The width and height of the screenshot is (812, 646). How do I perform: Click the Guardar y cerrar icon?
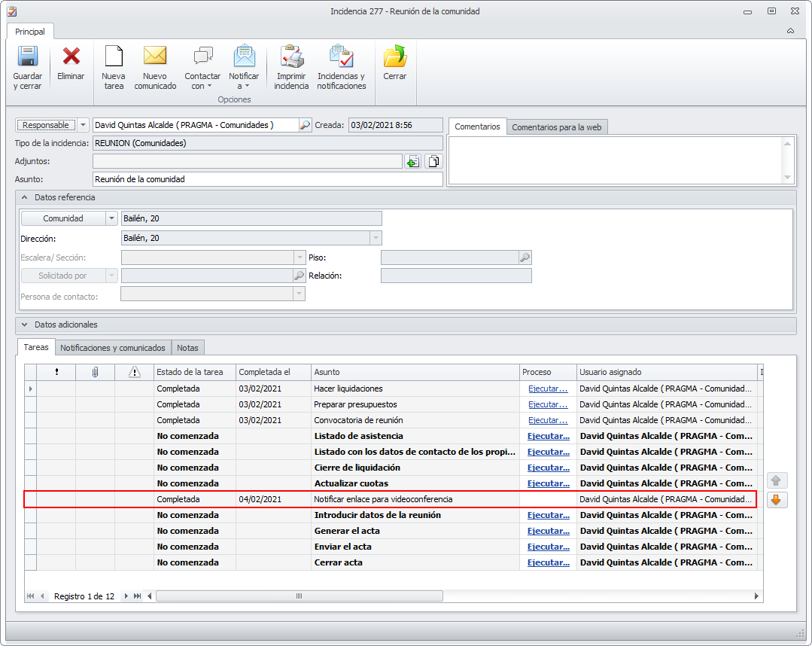(x=28, y=57)
